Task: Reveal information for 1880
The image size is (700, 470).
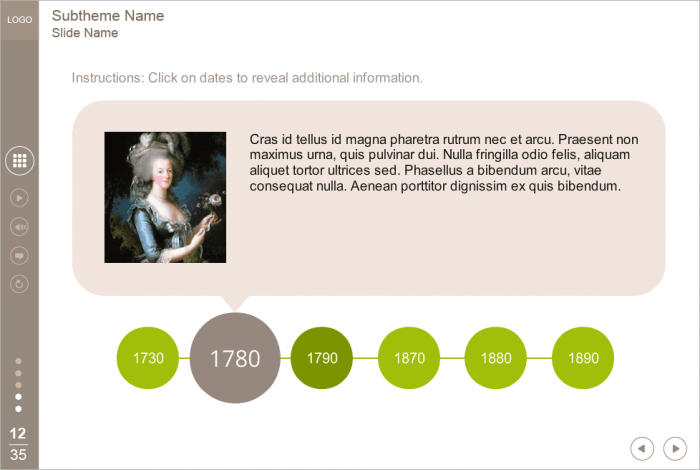Action: [496, 357]
